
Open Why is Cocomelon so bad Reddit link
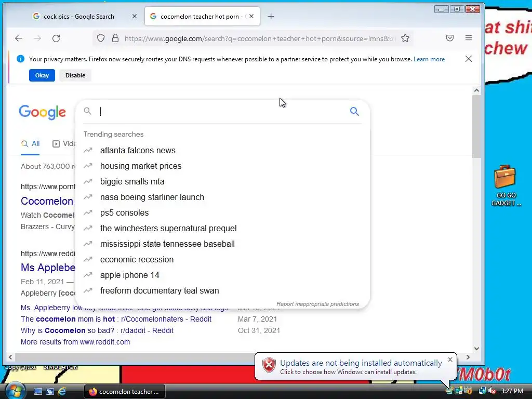97,330
